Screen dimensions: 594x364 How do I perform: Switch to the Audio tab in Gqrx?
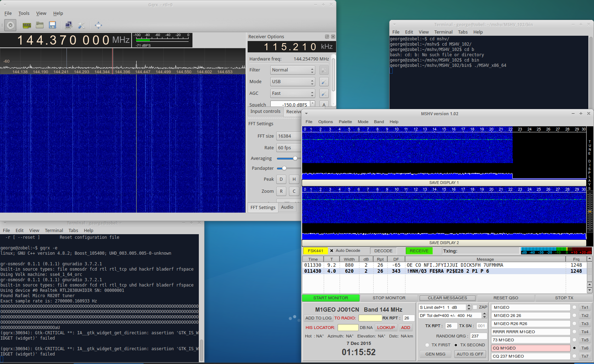tap(287, 207)
